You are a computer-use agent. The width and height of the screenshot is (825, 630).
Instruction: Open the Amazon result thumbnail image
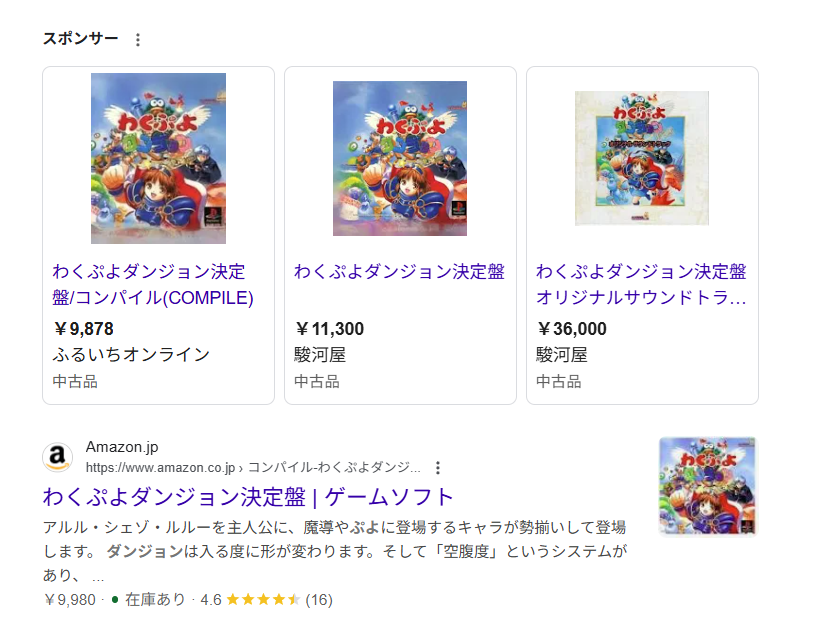[708, 486]
